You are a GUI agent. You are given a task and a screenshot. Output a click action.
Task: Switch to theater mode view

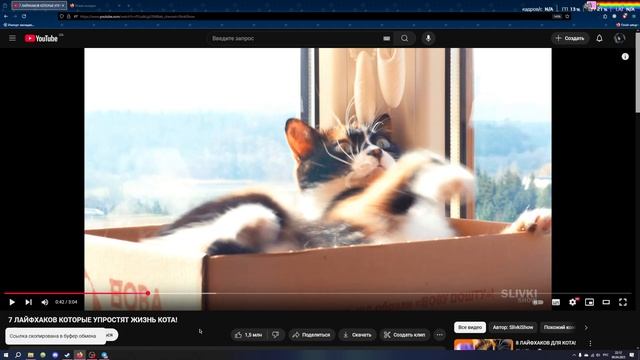pos(606,302)
